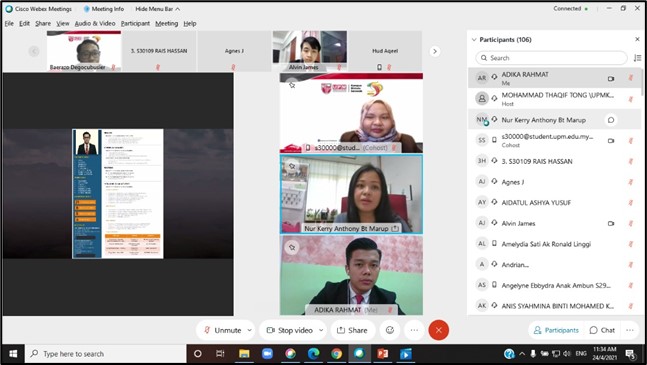Open the Participant menu

(135, 24)
